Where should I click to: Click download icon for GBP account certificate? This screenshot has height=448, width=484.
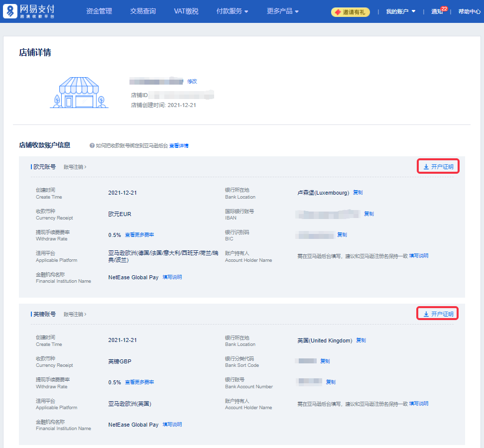426,314
